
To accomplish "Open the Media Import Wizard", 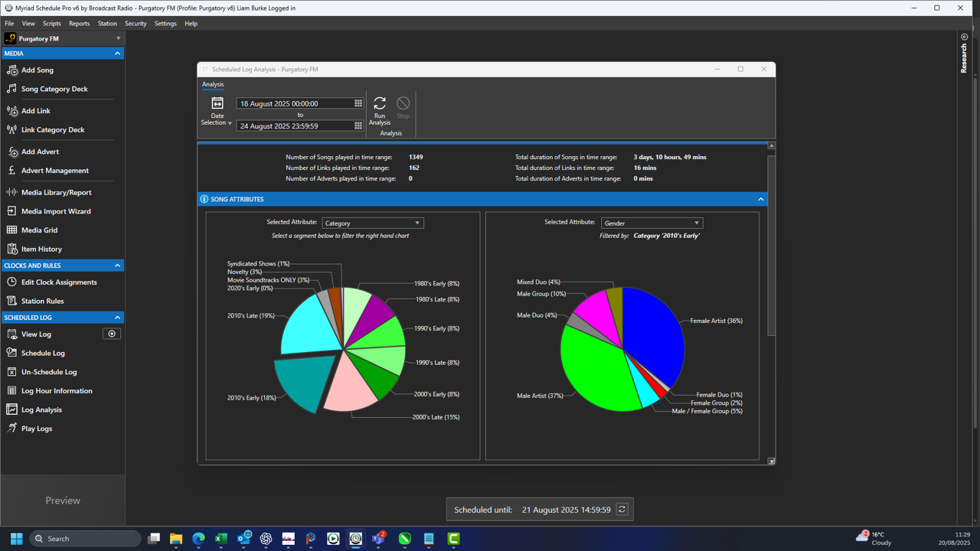I will [55, 211].
